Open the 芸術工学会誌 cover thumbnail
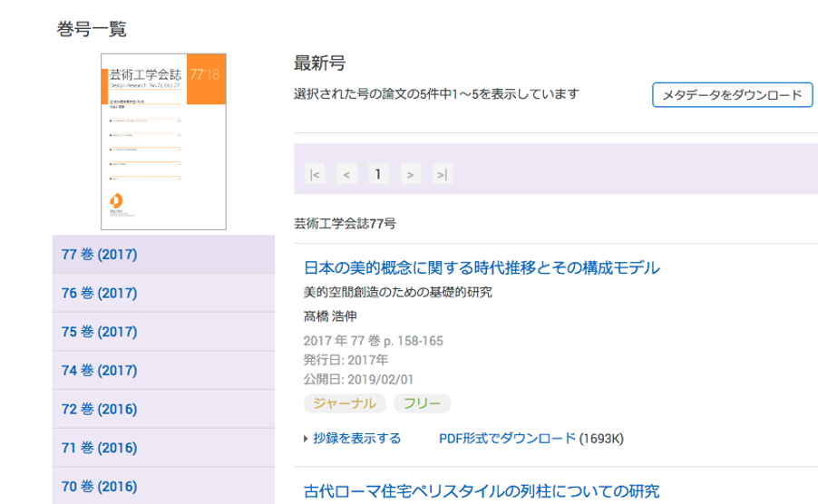Screen dimensions: 818x504 (163, 141)
